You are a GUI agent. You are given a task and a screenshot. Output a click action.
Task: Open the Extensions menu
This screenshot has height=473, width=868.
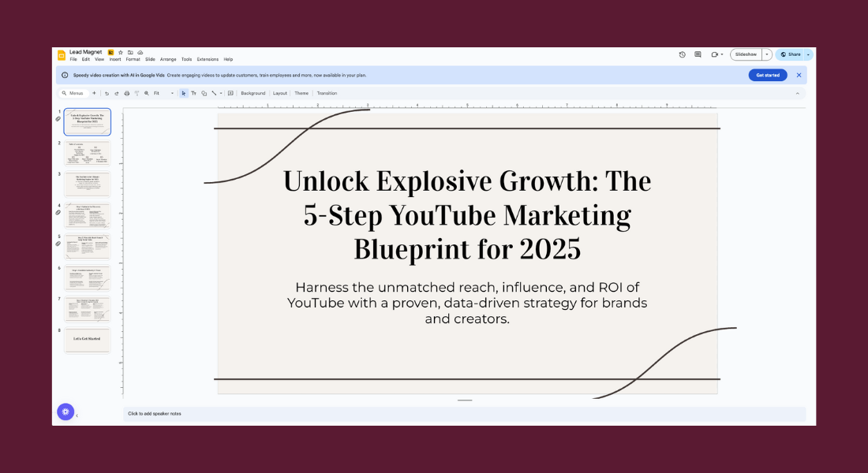pos(208,59)
